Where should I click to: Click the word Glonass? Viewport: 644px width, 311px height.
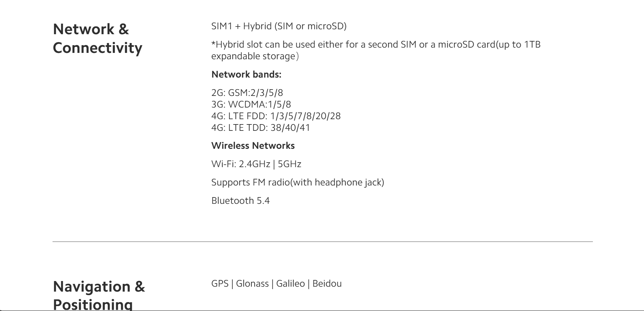pyautogui.click(x=252, y=283)
